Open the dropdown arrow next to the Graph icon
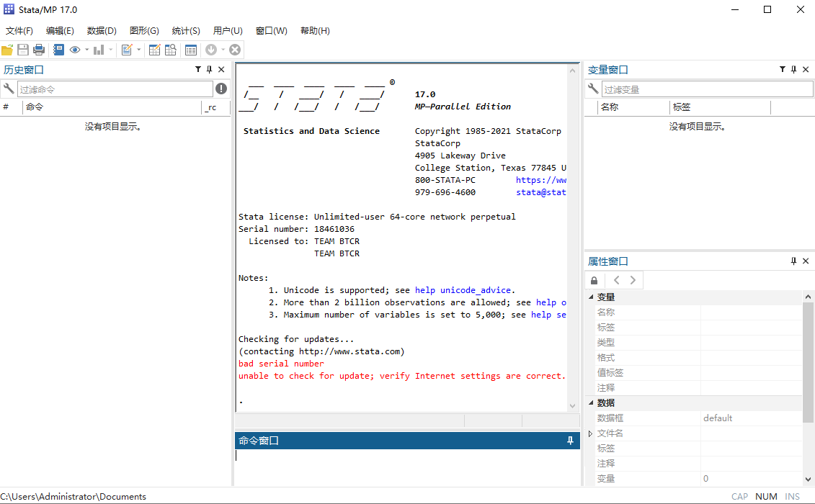This screenshot has width=815, height=504. pos(111,50)
